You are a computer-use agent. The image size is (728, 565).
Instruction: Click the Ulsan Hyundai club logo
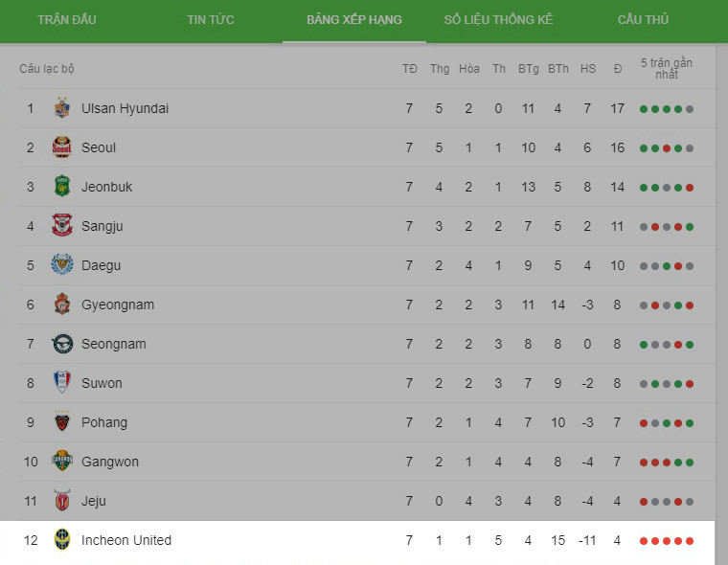point(62,108)
